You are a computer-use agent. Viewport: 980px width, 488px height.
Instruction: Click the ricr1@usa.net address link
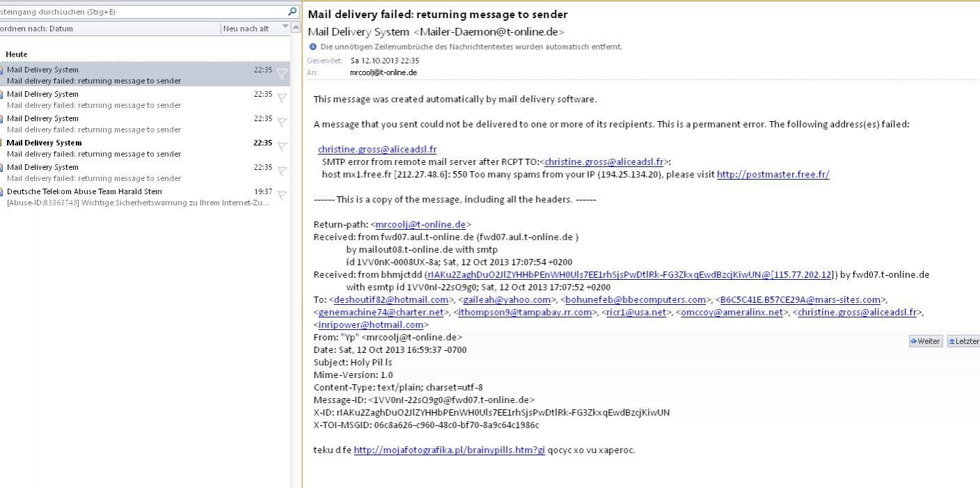point(636,313)
